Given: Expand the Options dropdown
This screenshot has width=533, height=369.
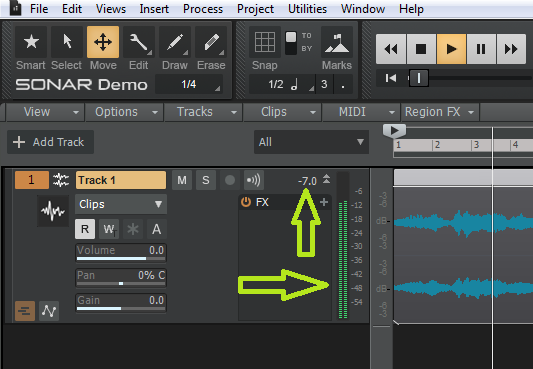Looking at the screenshot, I should tap(124, 112).
